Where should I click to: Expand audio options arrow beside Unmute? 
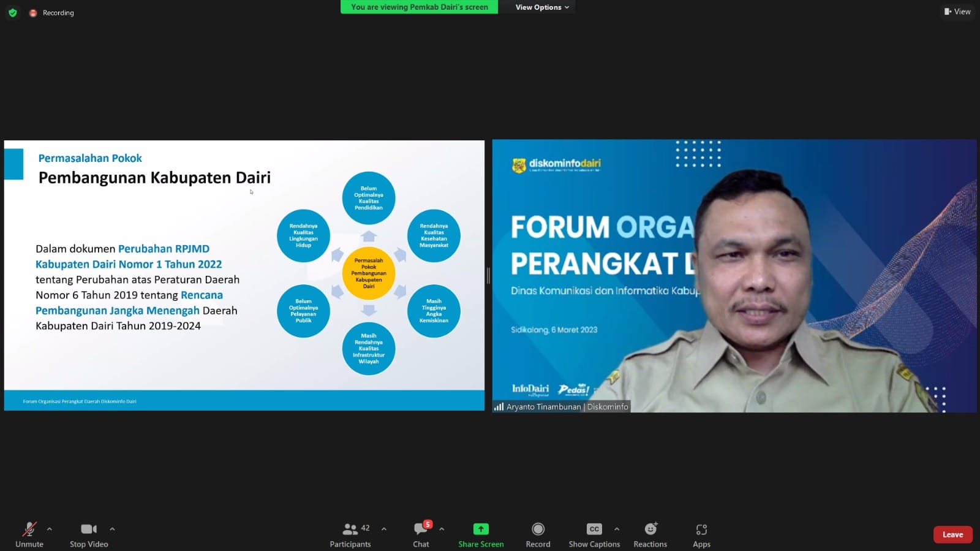50,529
